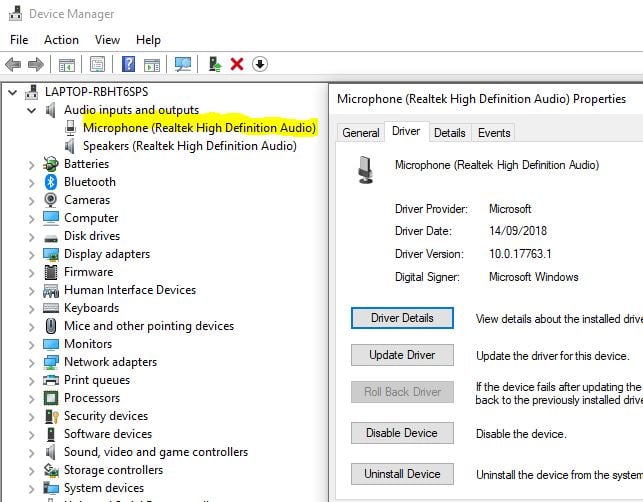Open the Properties sheet toolbar icon
Image resolution: width=643 pixels, height=502 pixels.
(x=98, y=64)
